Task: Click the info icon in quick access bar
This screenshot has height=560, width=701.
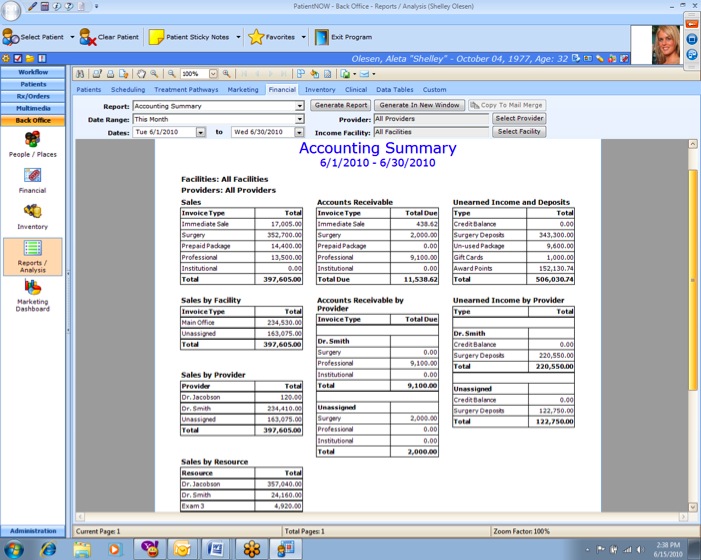Action: pos(57,6)
